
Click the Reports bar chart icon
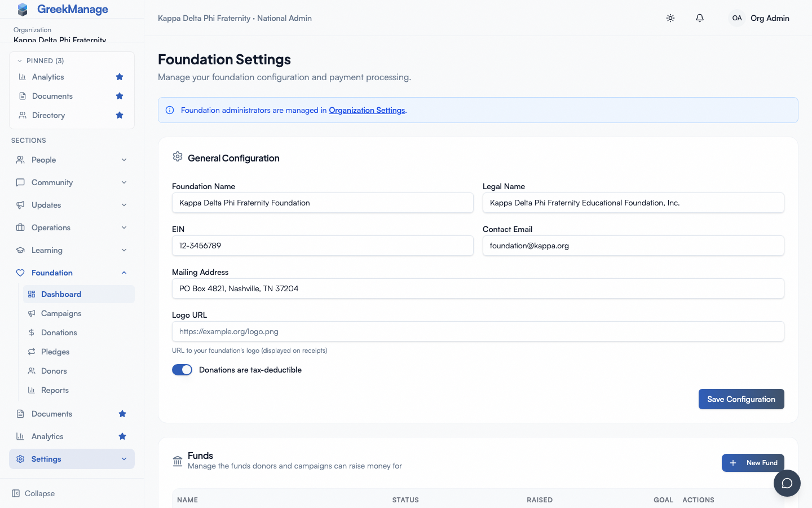coord(32,390)
